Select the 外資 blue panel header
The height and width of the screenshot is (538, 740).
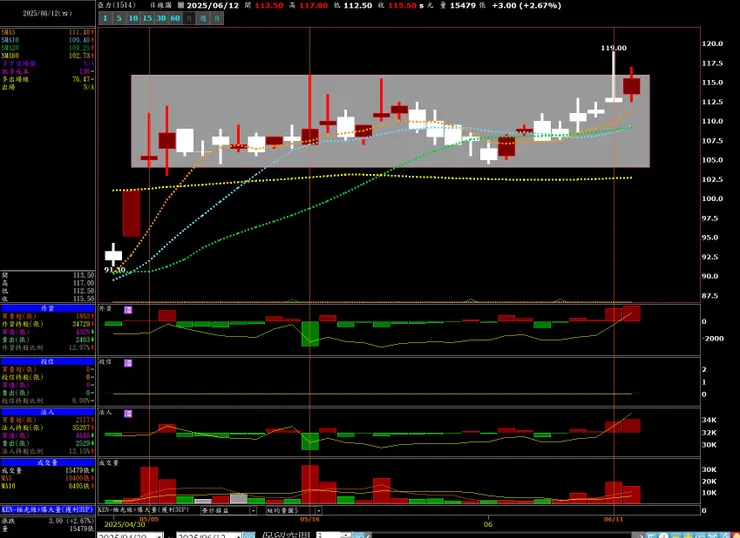(x=48, y=308)
